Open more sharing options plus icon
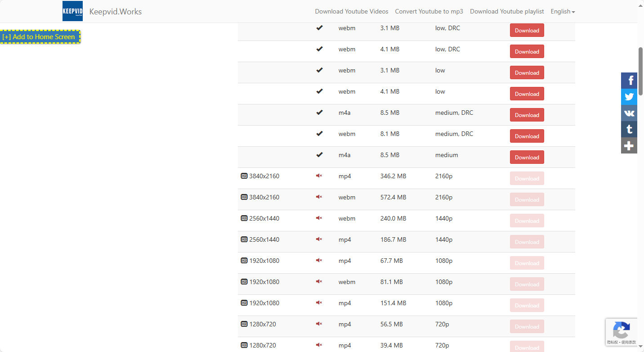This screenshot has width=644, height=352. (x=629, y=145)
